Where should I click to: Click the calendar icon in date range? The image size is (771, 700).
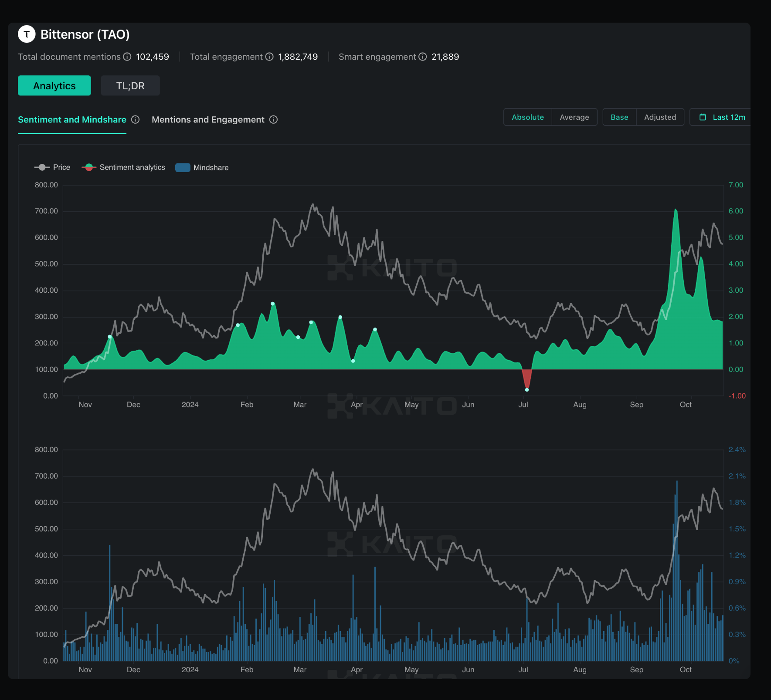coord(703,117)
